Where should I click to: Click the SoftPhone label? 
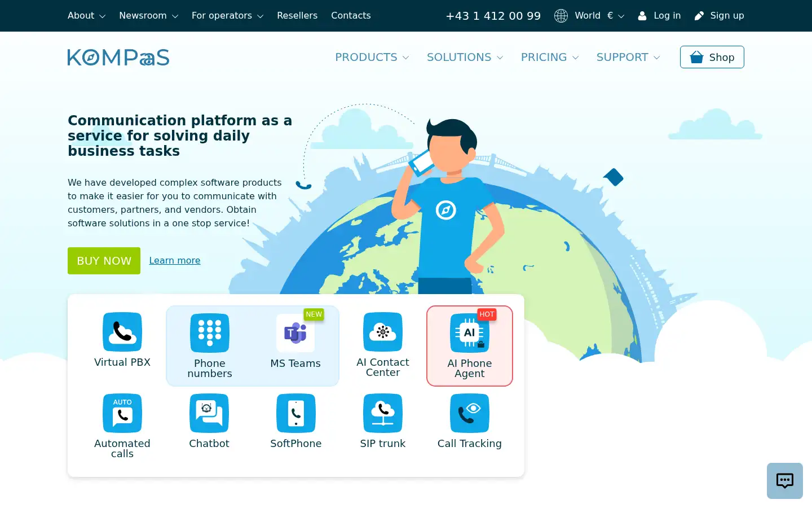tap(296, 444)
